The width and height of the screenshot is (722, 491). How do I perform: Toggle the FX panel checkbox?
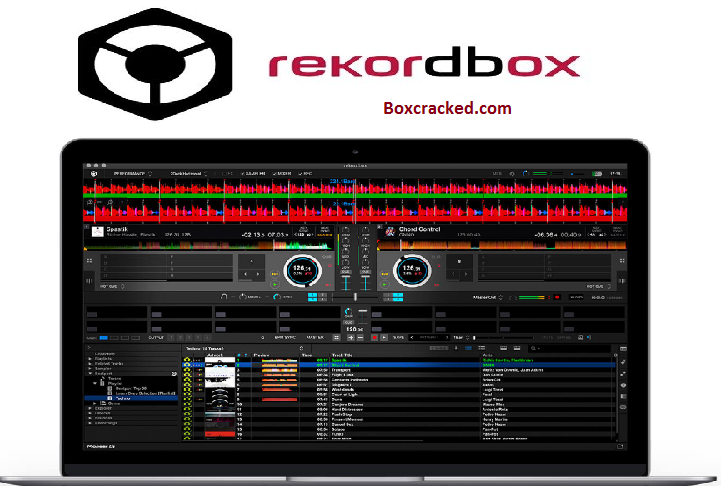[226, 174]
